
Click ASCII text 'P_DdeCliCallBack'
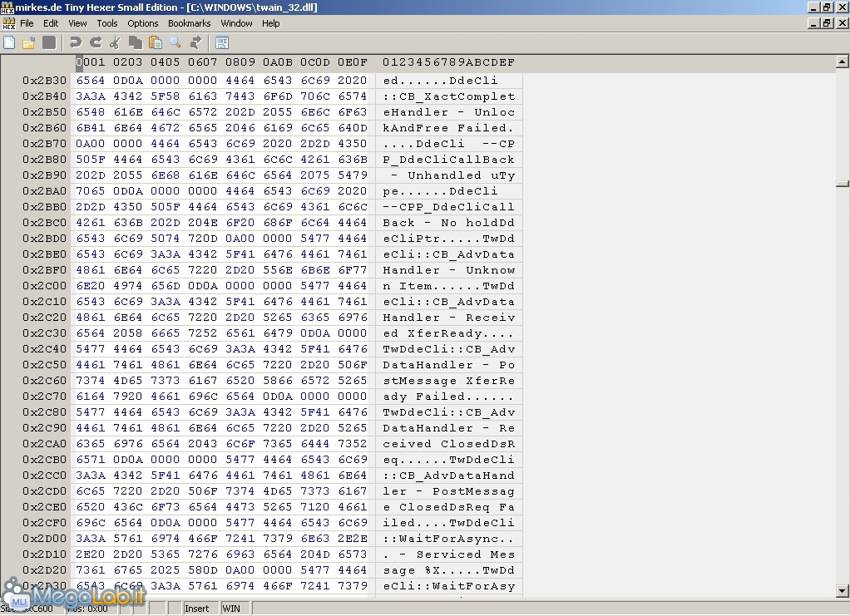click(x=449, y=160)
